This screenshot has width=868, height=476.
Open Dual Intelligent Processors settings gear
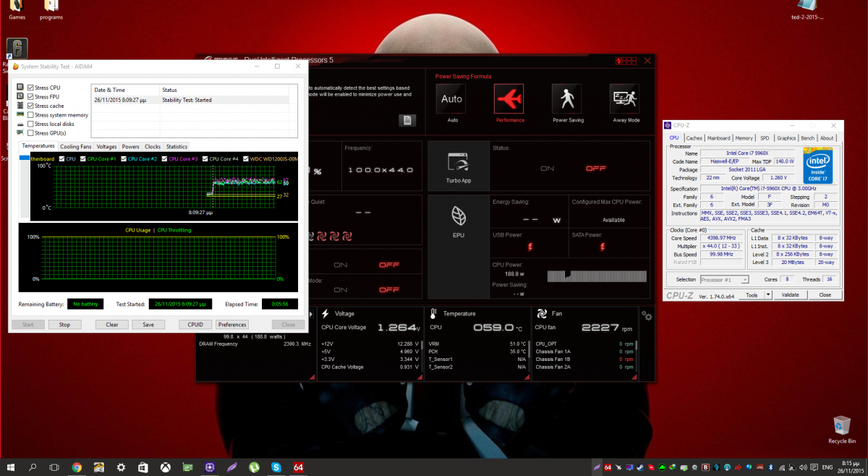tap(646, 315)
